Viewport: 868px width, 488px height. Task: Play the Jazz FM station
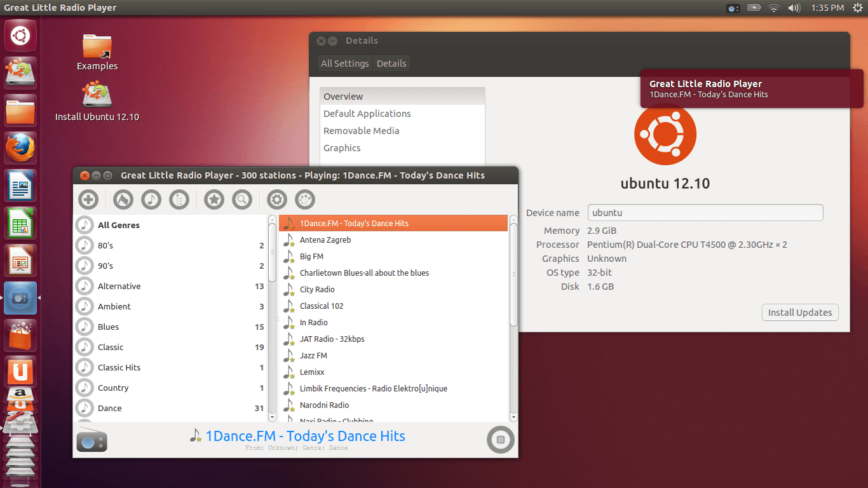[x=313, y=355]
